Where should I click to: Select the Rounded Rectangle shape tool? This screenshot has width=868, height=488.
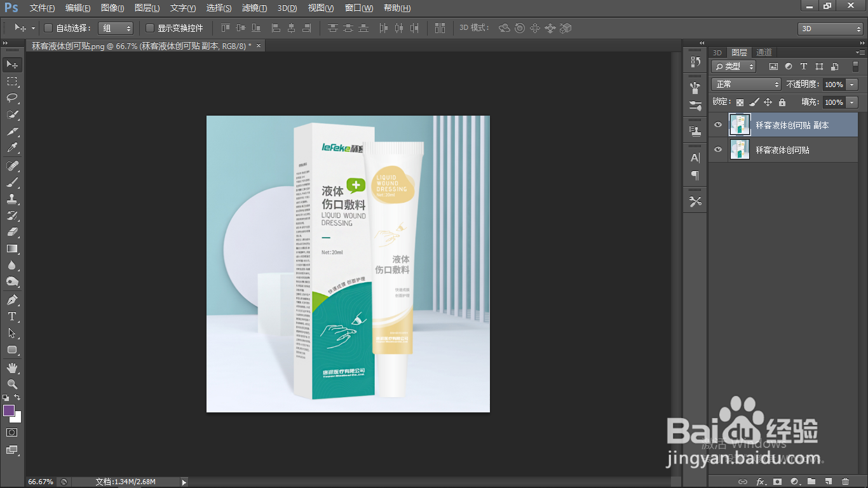click(12, 349)
